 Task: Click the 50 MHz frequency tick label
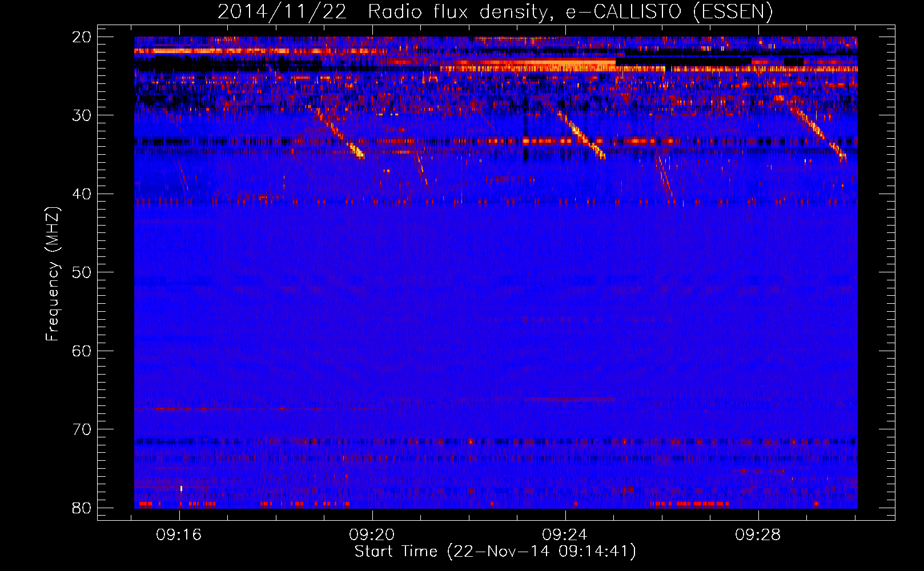pyautogui.click(x=82, y=272)
